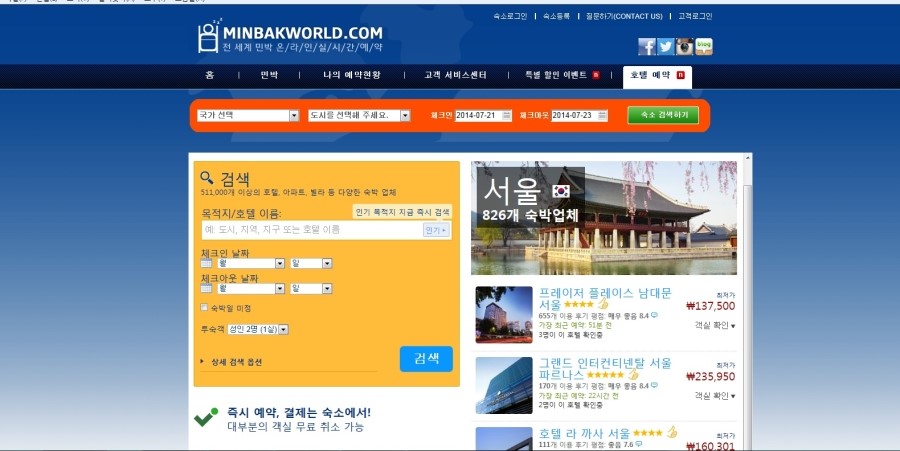Click the green 숙소 검색하기 button

tap(663, 115)
